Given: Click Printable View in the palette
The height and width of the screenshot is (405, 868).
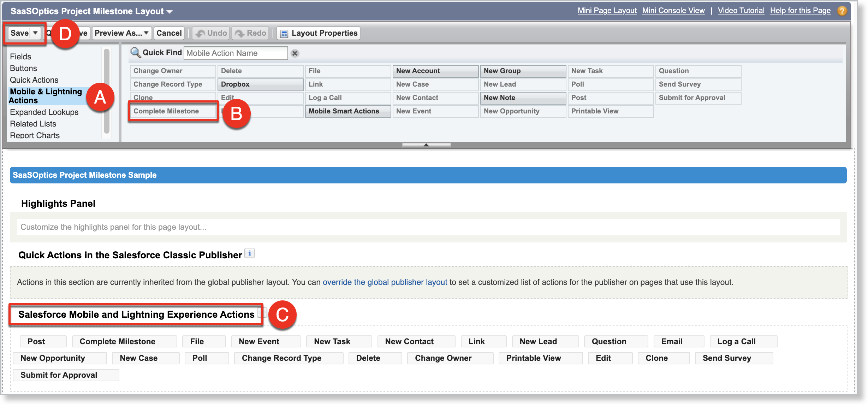Looking at the screenshot, I should [611, 111].
